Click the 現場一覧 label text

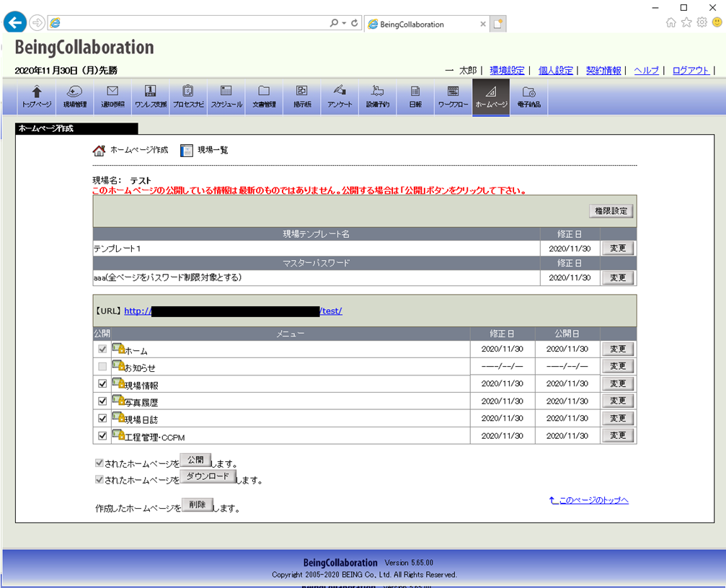[x=213, y=150]
